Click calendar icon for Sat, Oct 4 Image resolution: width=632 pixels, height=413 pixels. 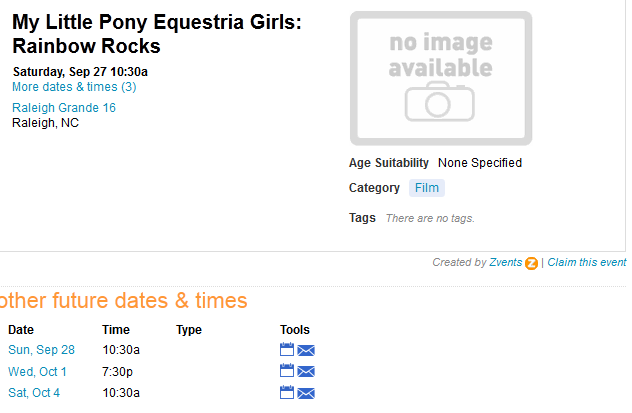pos(287,393)
